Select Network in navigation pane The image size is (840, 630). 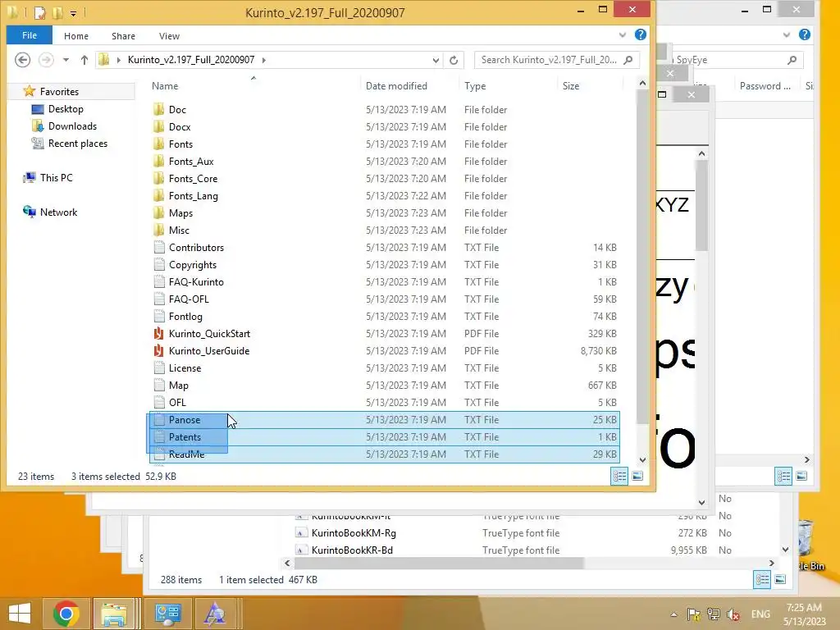point(58,212)
